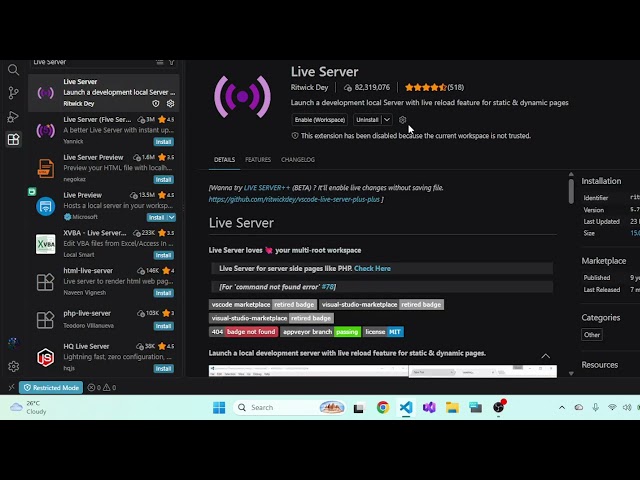Image resolution: width=640 pixels, height=480 pixels.
Task: Open the LIVE SERVER++ link
Action: pos(267,188)
